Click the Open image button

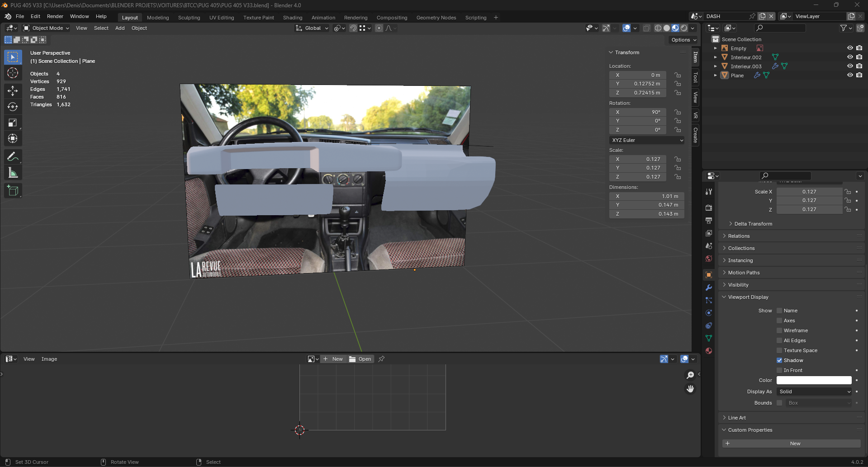click(x=360, y=359)
